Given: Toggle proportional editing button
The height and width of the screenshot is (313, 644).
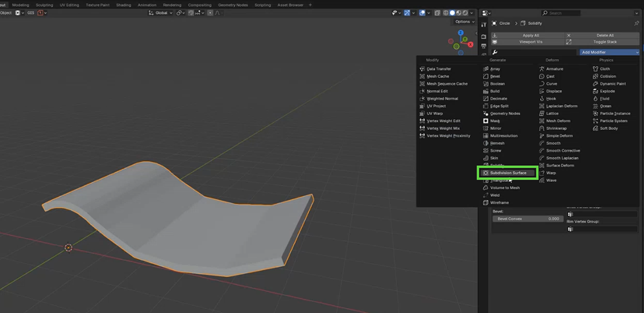Looking at the screenshot, I should 210,13.
